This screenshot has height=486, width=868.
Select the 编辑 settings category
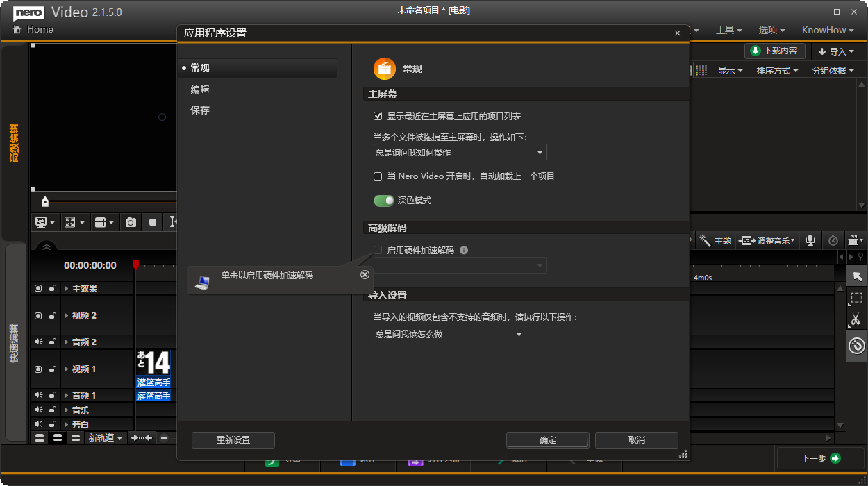pyautogui.click(x=200, y=90)
